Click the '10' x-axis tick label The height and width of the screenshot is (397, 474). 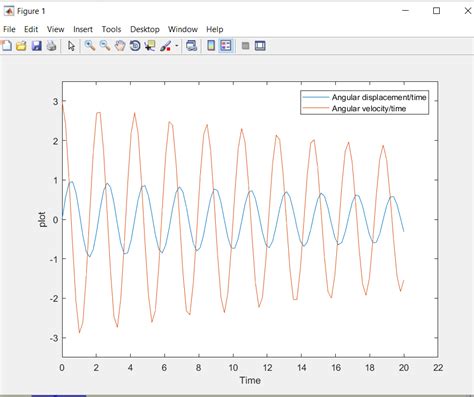233,368
